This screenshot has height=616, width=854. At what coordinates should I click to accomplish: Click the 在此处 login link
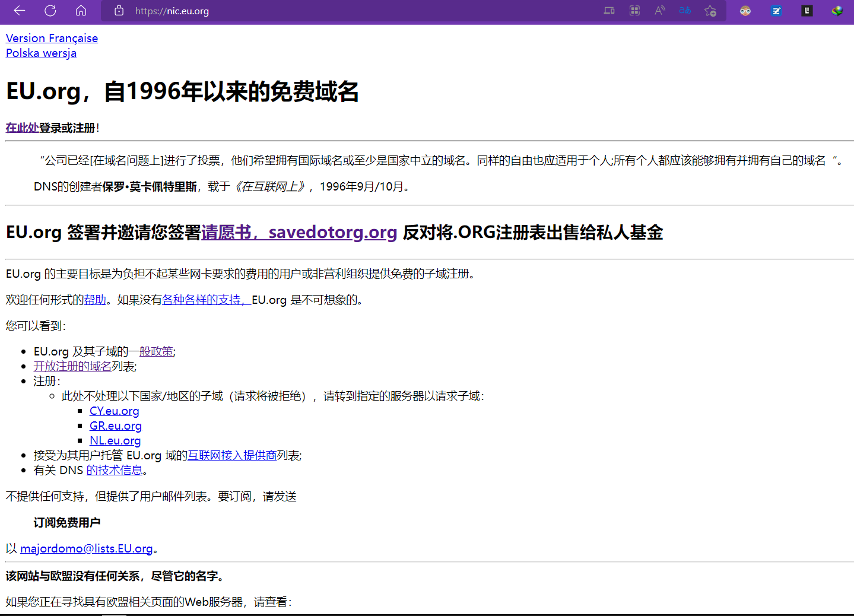pyautogui.click(x=22, y=128)
